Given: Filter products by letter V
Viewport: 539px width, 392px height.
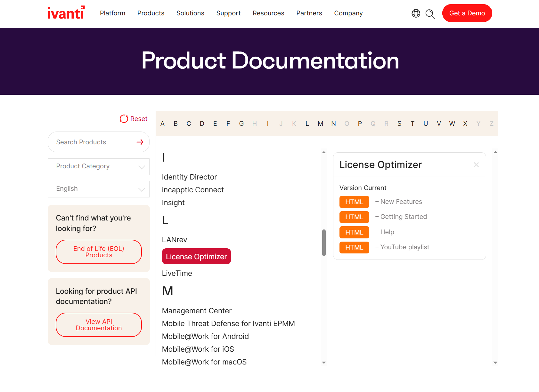Looking at the screenshot, I should [x=439, y=124].
